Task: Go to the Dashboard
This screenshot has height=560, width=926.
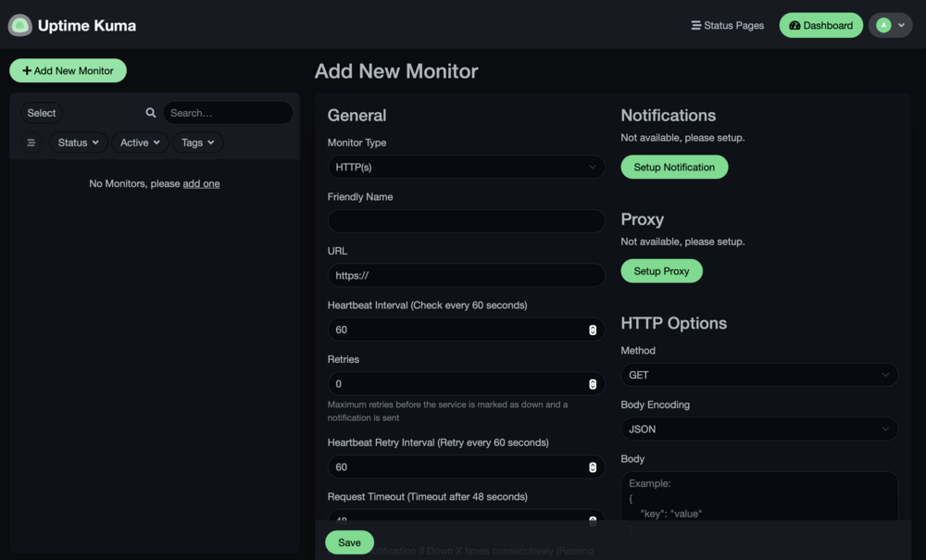Action: pos(820,25)
